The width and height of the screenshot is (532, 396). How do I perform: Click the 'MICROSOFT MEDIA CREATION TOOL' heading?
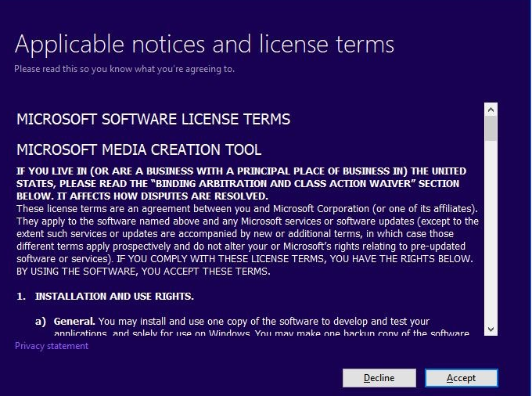pos(139,149)
